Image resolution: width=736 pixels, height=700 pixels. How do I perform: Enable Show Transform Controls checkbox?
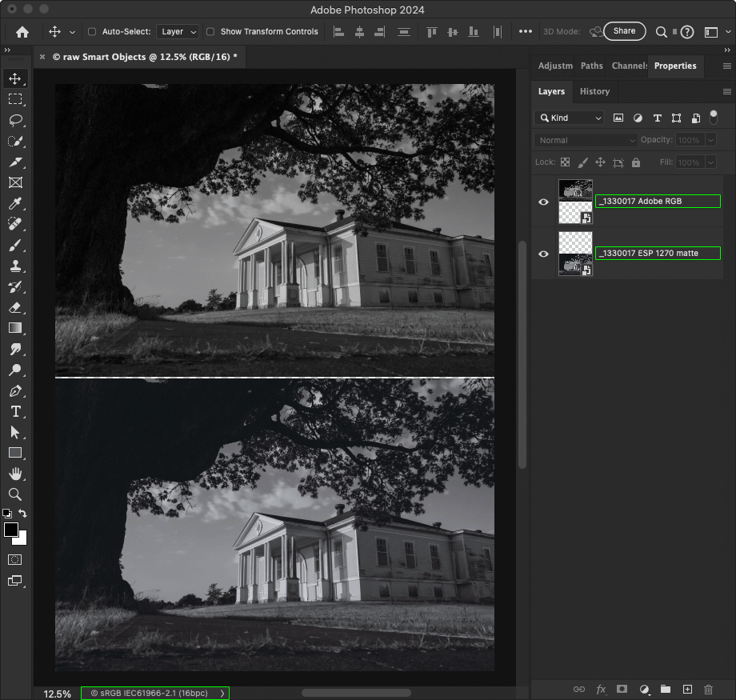(210, 31)
